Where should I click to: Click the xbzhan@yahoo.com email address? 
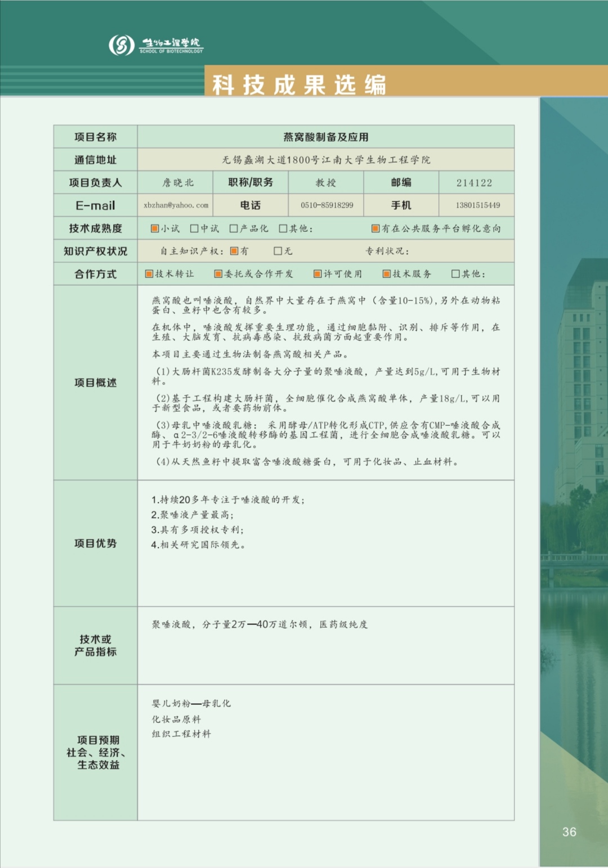click(x=176, y=205)
